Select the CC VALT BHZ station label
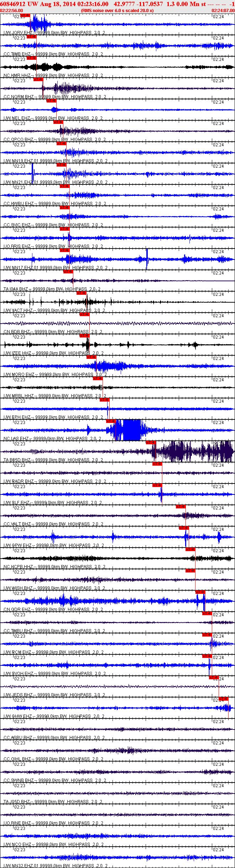This screenshot has height=868, width=235. point(17,524)
